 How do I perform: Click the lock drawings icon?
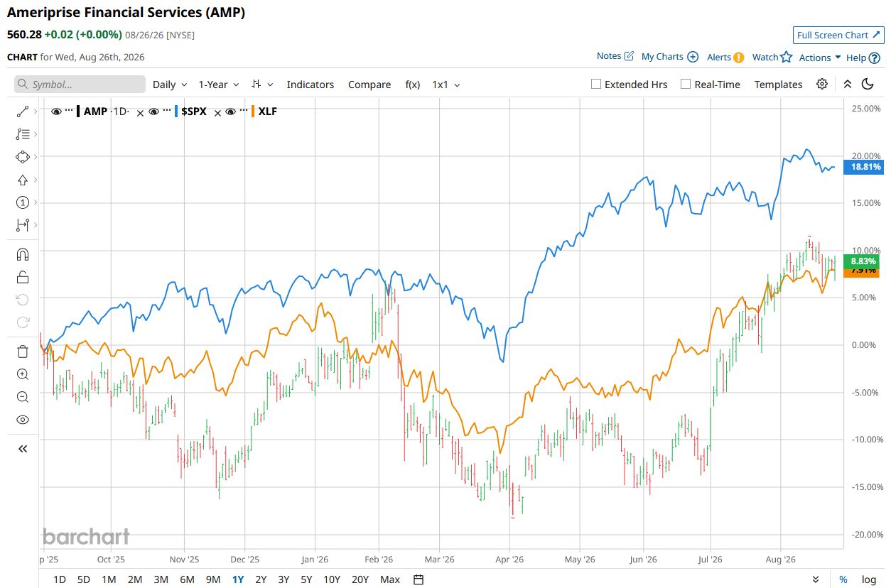(x=22, y=277)
